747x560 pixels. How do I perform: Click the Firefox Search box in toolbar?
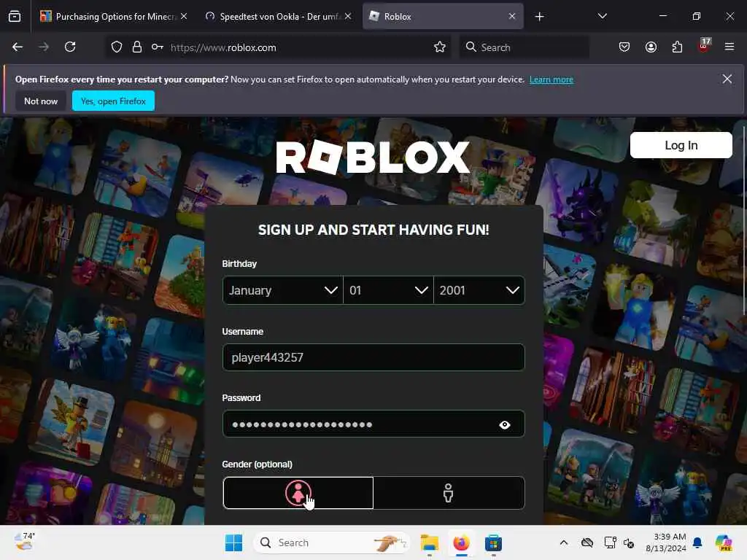click(x=524, y=47)
